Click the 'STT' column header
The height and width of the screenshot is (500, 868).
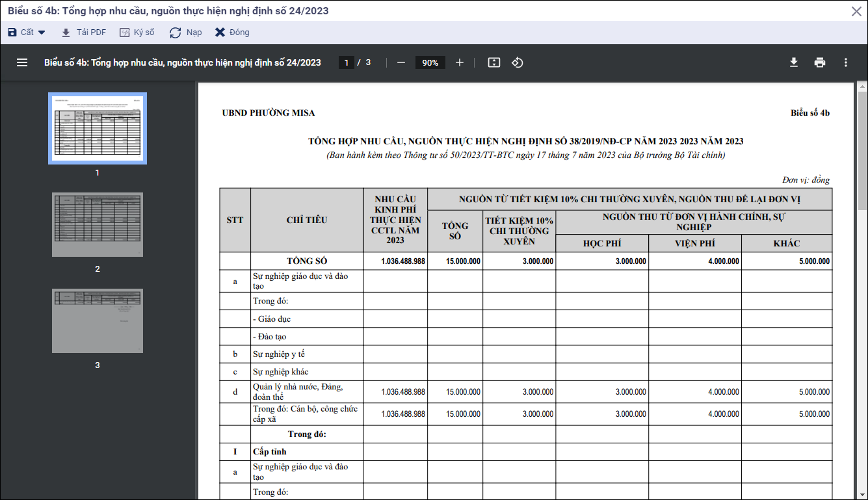235,220
